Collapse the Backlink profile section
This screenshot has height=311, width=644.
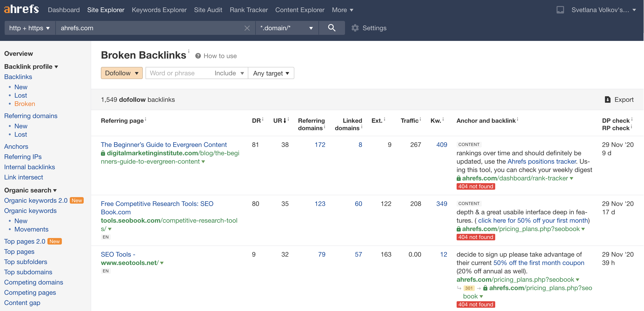pos(31,66)
